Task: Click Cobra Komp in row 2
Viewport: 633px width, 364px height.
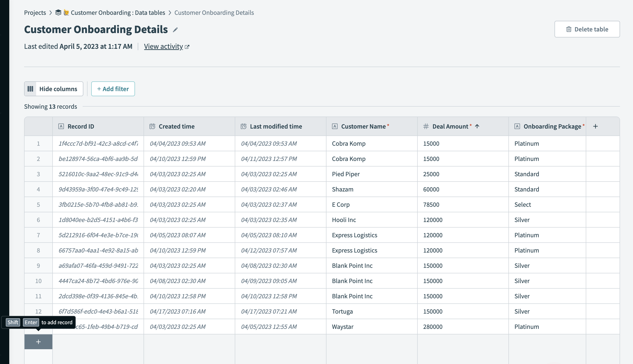Action: tap(372, 159)
